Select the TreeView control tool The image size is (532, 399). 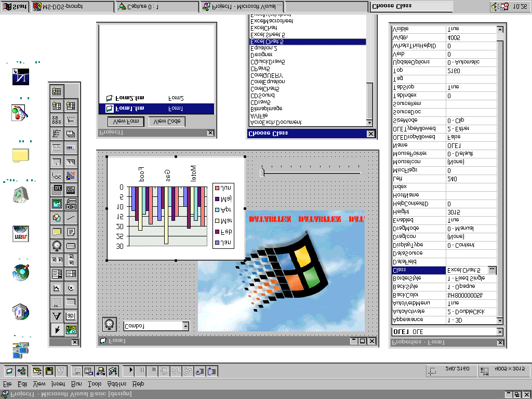[57, 134]
